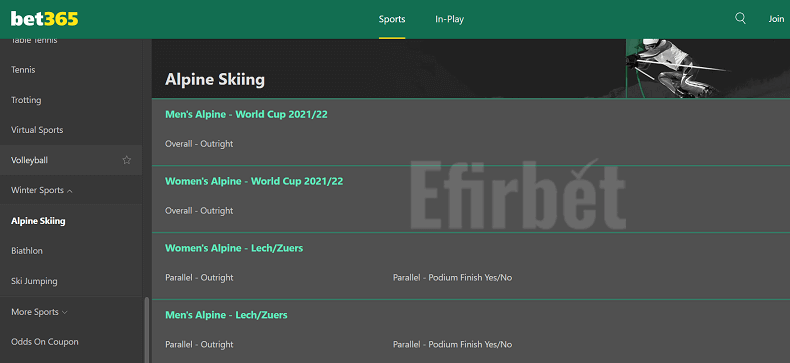This screenshot has width=790, height=363.
Task: Open Tennis in the sidebar
Action: point(23,70)
